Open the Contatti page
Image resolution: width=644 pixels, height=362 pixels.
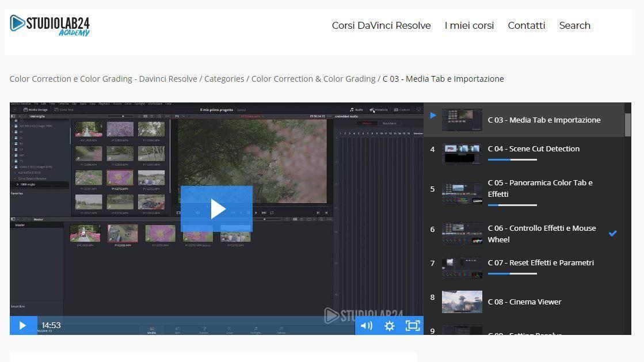click(x=527, y=25)
